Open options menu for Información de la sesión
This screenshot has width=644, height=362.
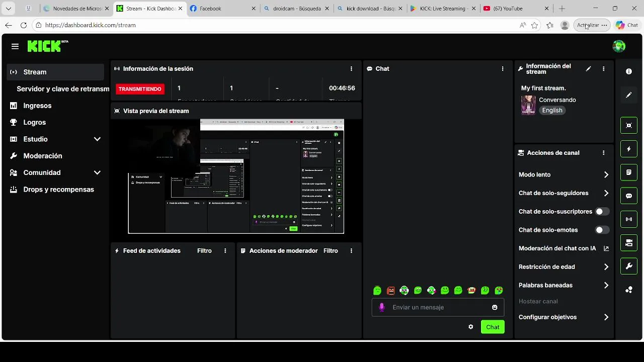coord(351,69)
